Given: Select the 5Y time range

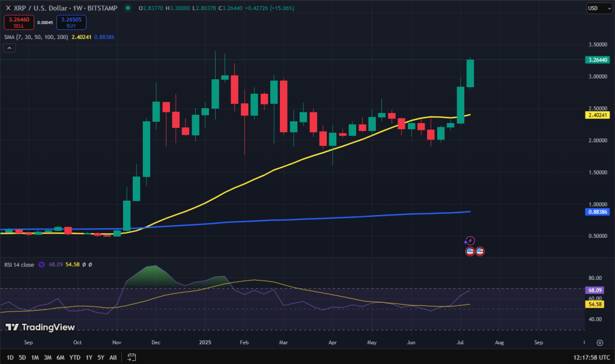Looking at the screenshot, I should point(101,357).
